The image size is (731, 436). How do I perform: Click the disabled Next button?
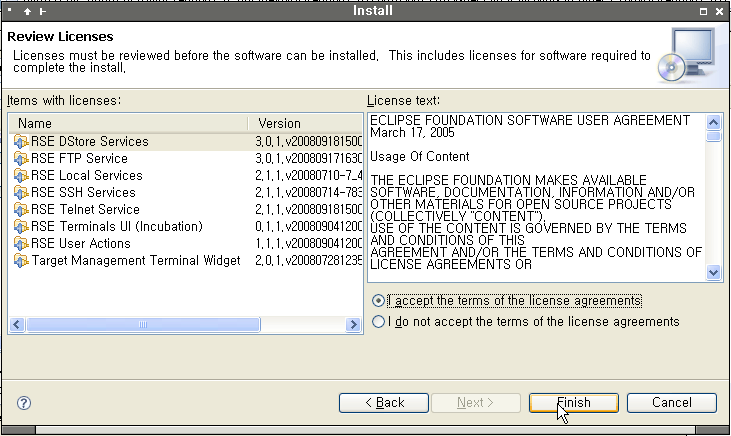point(476,403)
